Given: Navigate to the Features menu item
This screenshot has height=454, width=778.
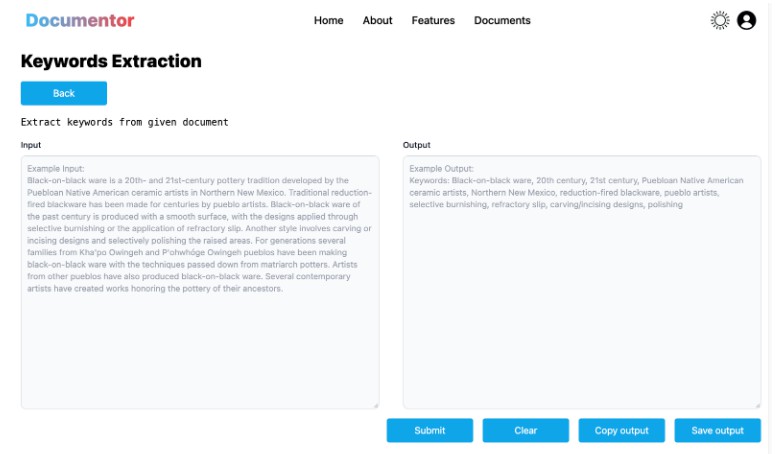Looking at the screenshot, I should click(x=433, y=20).
